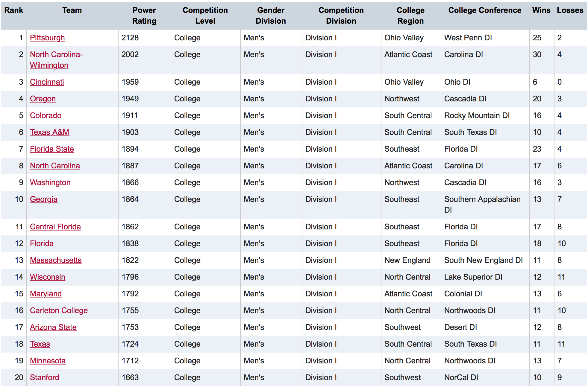Select Georgia's power rating 1864
The height and width of the screenshot is (387, 588).
(130, 199)
